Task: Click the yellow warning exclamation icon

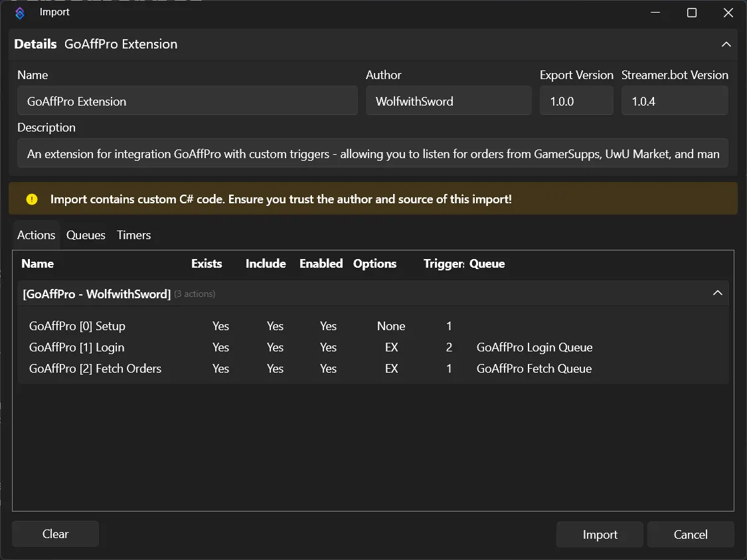Action: point(32,199)
